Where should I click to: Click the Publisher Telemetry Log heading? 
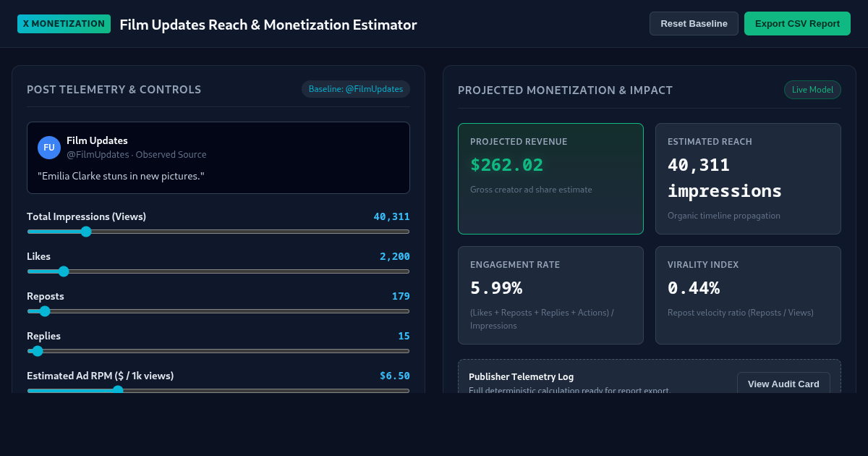coord(521,377)
